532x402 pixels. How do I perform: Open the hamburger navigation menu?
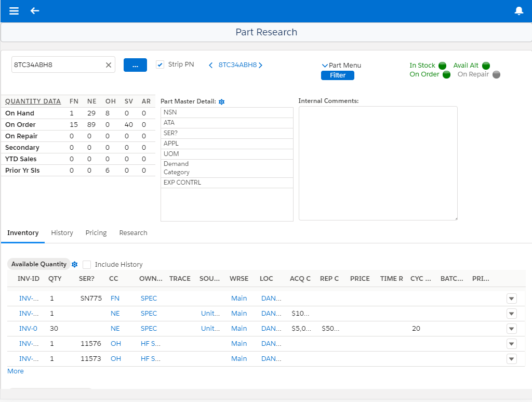(x=14, y=10)
